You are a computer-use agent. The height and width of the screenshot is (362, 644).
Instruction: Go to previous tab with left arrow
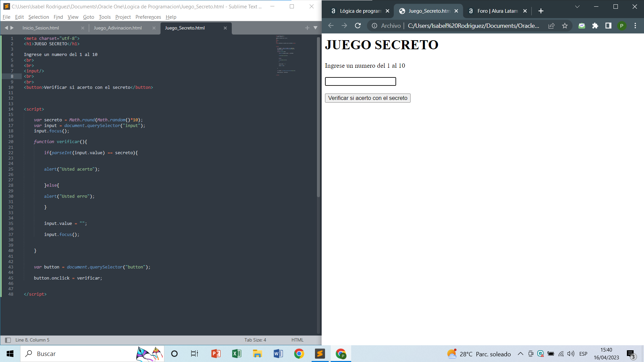pos(6,28)
